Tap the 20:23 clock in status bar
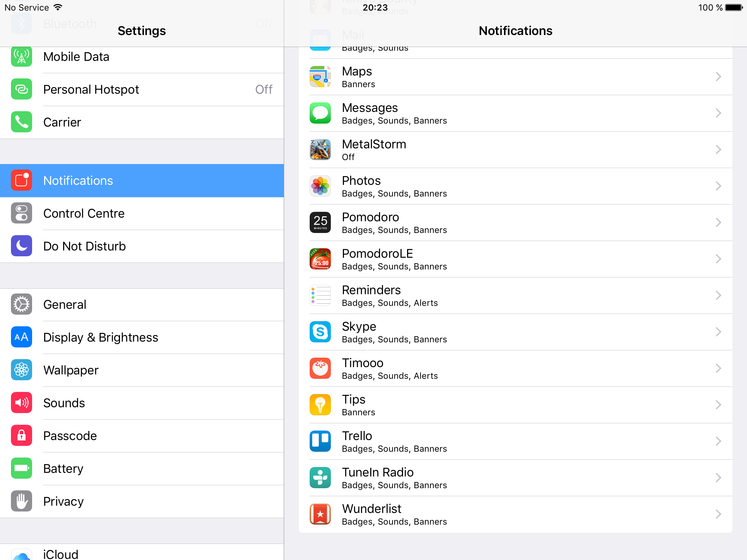747x560 pixels. coord(375,7)
